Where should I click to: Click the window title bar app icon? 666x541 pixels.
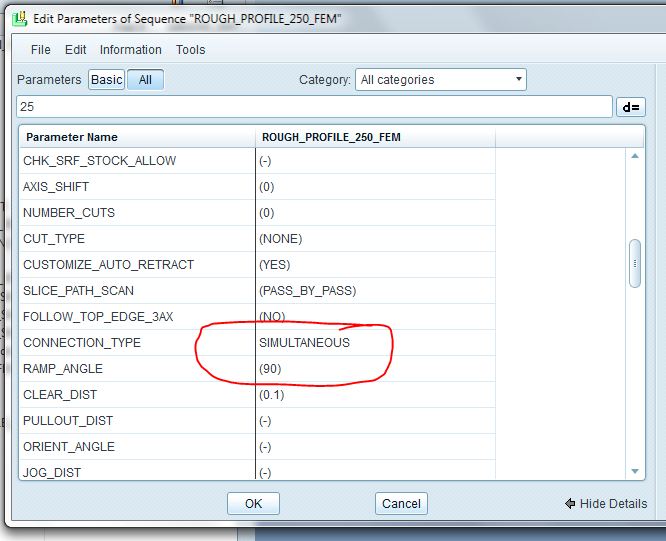pos(20,19)
